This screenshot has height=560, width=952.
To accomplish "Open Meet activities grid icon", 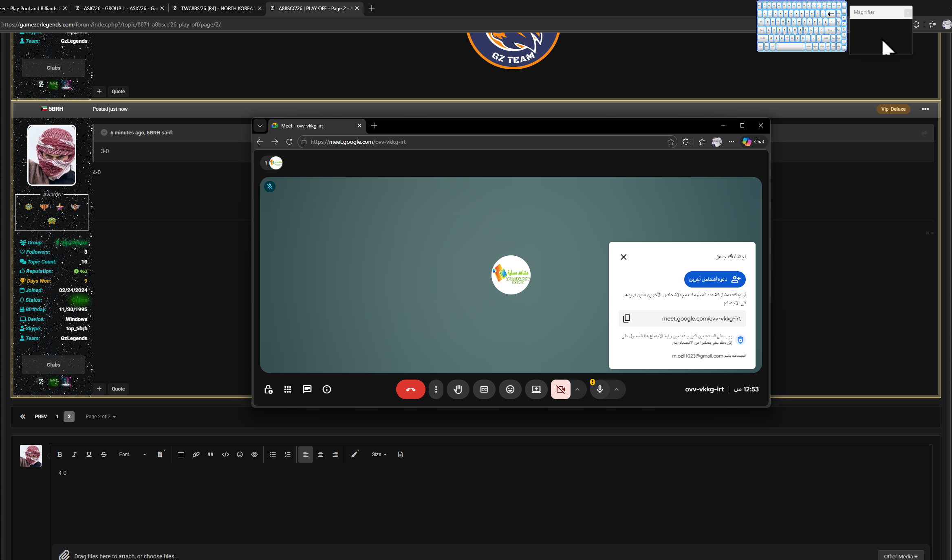I will click(288, 389).
